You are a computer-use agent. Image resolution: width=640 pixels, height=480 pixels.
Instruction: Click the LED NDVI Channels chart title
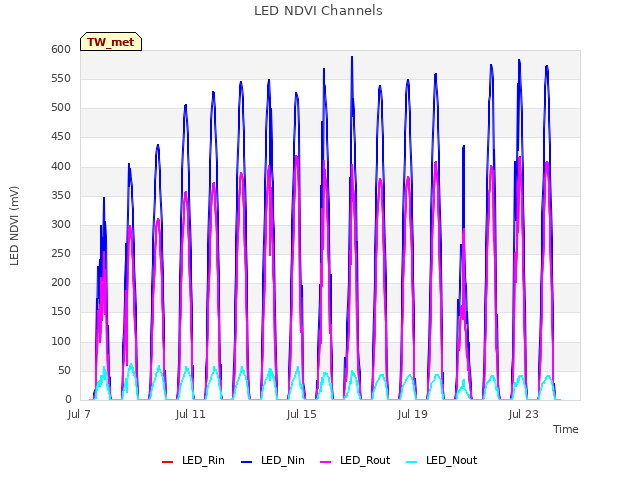[318, 11]
